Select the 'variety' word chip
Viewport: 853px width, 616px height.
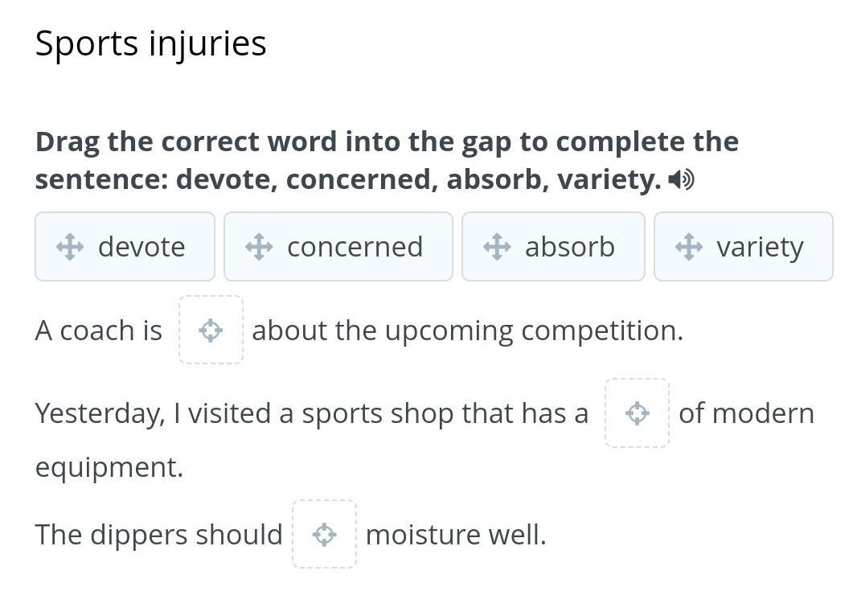(x=743, y=247)
